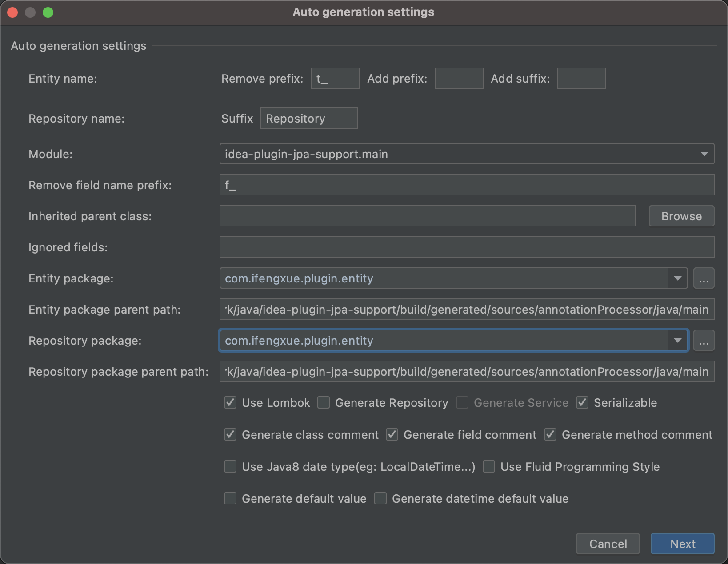Tick the Generate default value checkbox
728x564 pixels.
coord(230,499)
